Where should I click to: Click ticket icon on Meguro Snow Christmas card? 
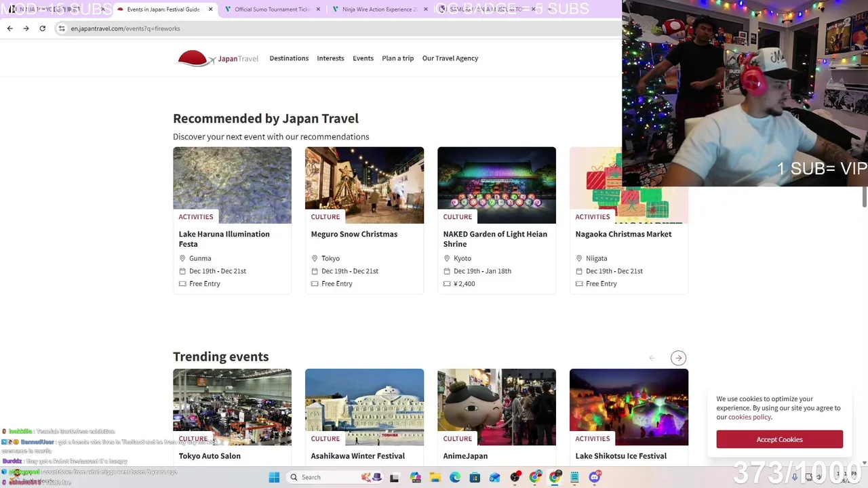click(314, 284)
